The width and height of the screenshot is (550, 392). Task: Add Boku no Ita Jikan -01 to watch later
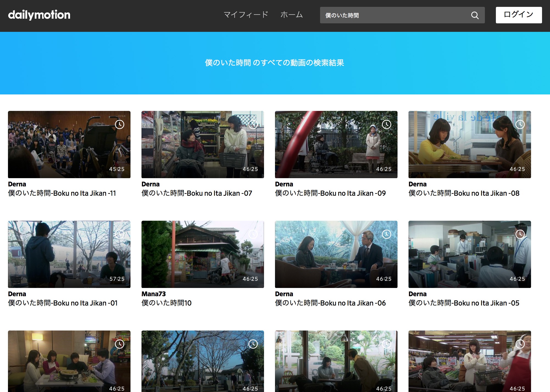(x=120, y=234)
